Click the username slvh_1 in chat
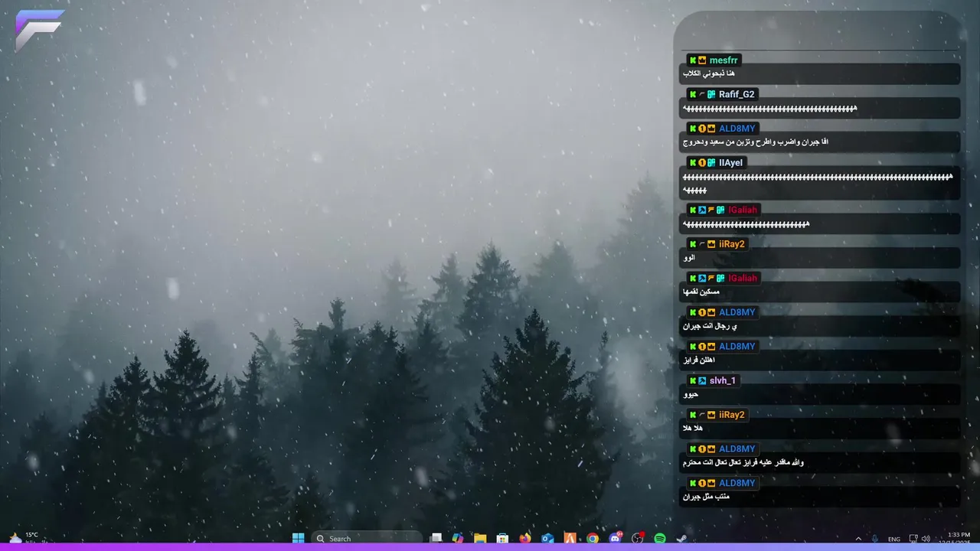Screen dimensions: 980x551 (722, 380)
